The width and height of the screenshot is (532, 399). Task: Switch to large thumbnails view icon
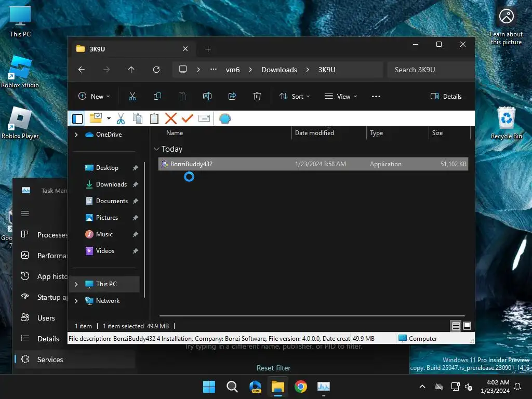467,326
